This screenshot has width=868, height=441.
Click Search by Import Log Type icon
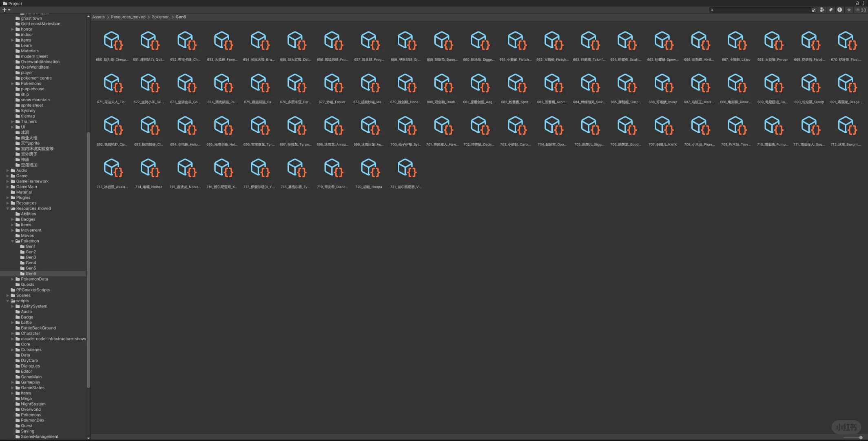[839, 10]
